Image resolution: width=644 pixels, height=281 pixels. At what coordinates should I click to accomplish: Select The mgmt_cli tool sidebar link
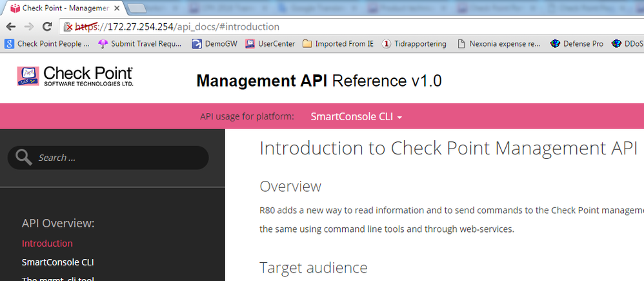(58, 279)
